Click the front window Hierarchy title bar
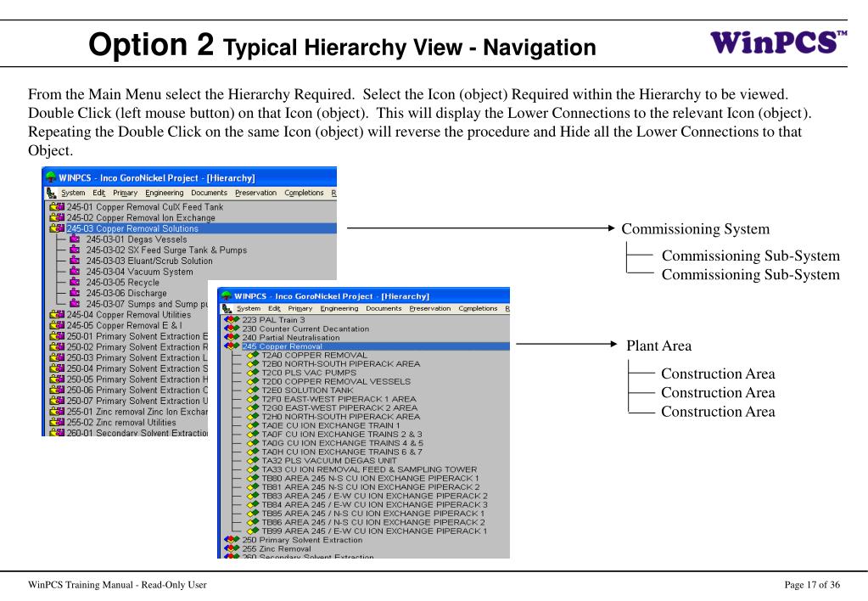The width and height of the screenshot is (868, 601). point(364,295)
